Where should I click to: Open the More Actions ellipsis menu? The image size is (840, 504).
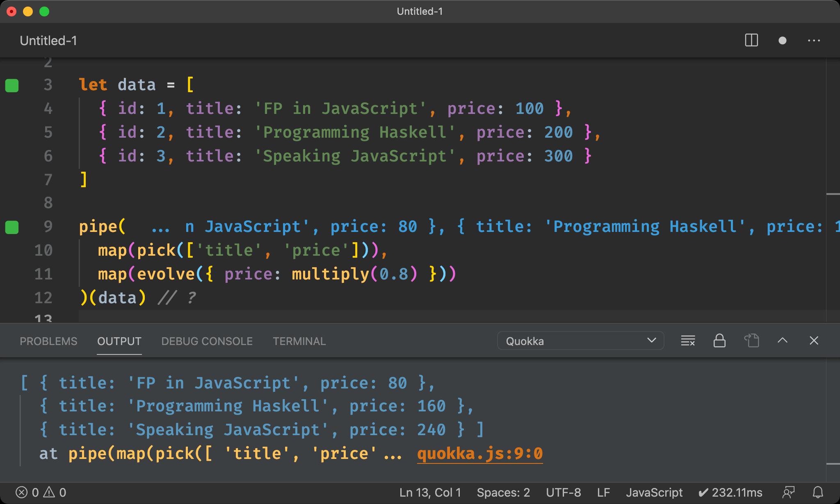pyautogui.click(x=814, y=41)
